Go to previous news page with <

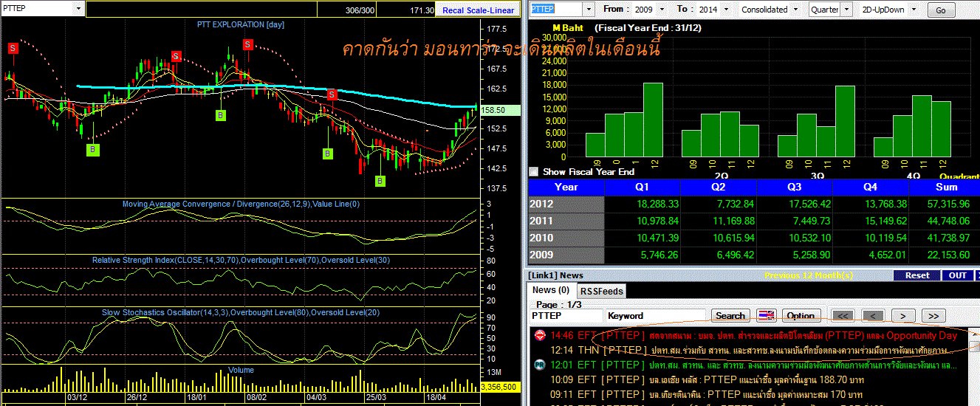(872, 316)
